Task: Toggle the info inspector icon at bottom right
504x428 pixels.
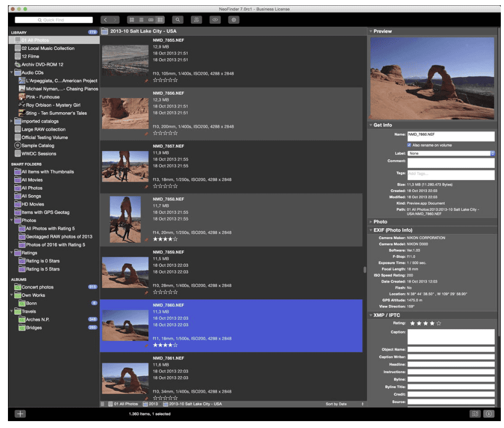Action: click(x=489, y=414)
